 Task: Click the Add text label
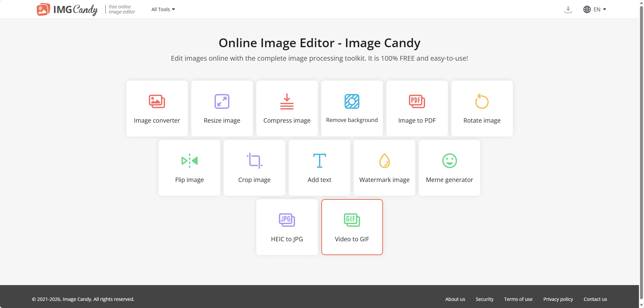[x=319, y=180]
